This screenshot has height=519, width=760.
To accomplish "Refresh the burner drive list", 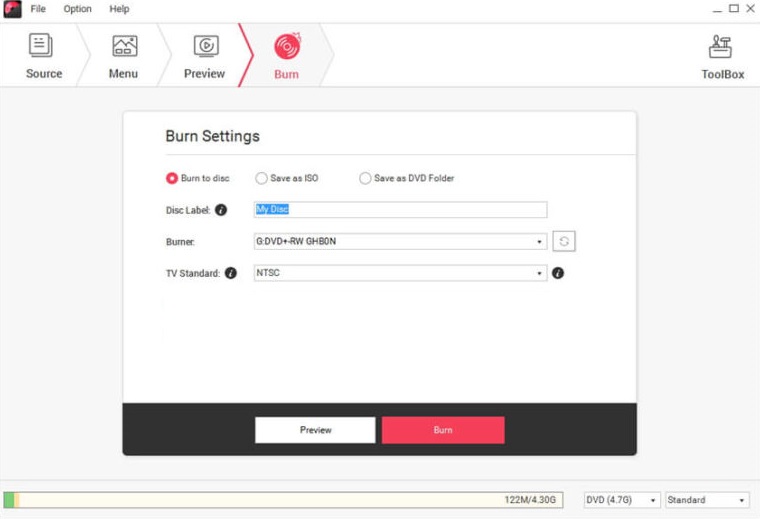I will click(564, 241).
